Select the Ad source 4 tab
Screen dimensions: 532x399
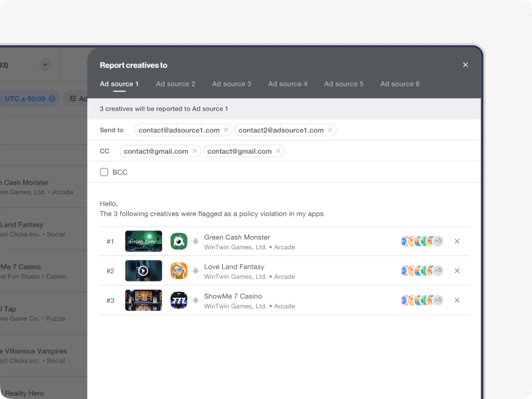coord(288,84)
